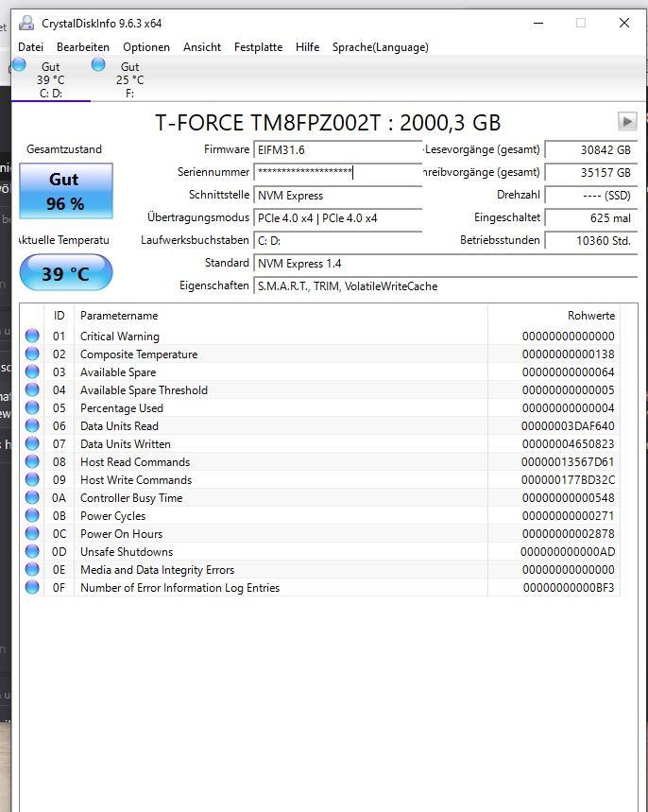Click status orb for Power On Hours row
Screen dimensions: 648x812
click(32, 533)
